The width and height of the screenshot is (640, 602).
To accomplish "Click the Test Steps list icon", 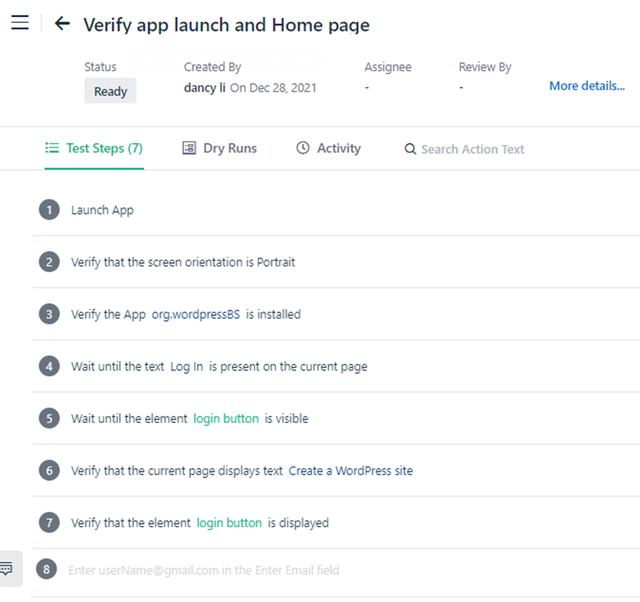I will click(x=52, y=148).
